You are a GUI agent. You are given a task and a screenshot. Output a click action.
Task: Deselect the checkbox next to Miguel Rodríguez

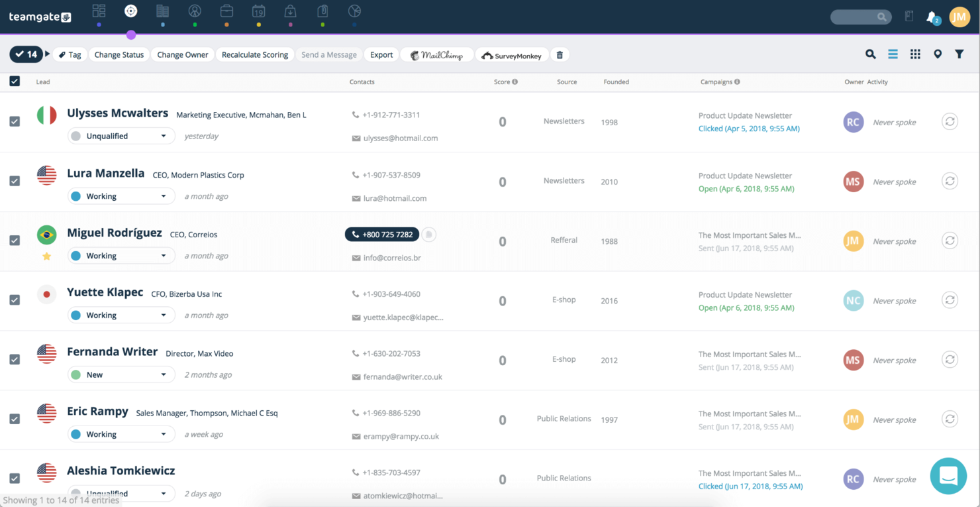[x=15, y=241]
